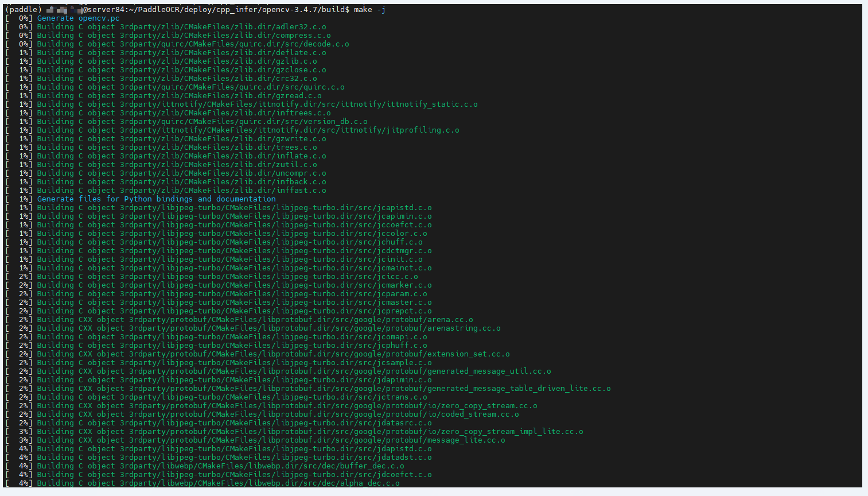The height and width of the screenshot is (496, 868).
Task: Click the jcomapi.c.o build line
Action: (x=216, y=337)
